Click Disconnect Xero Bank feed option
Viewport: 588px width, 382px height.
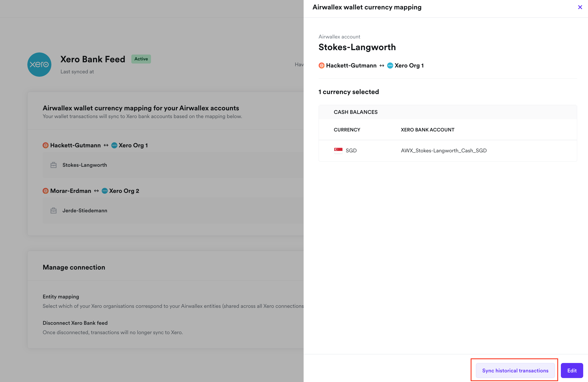click(75, 323)
